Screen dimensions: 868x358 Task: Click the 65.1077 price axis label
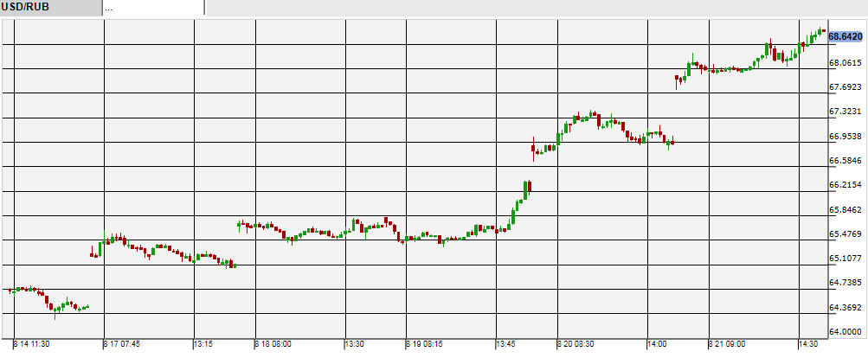pos(845,259)
